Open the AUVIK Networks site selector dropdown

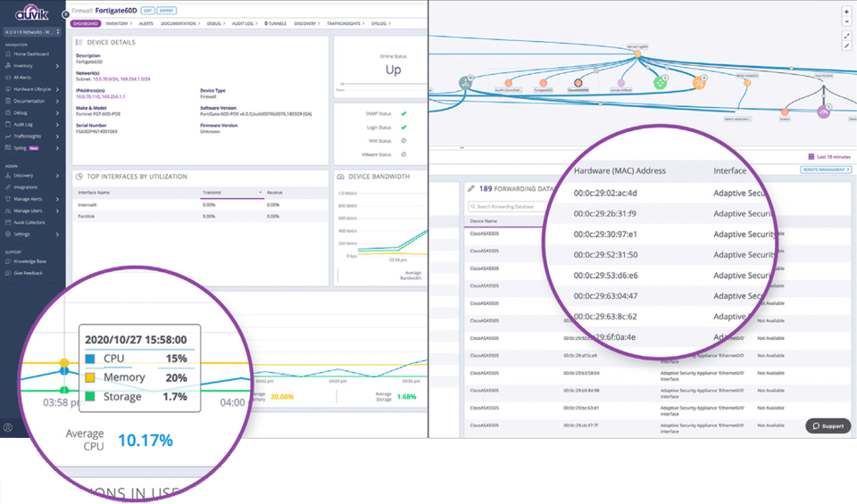tap(32, 32)
